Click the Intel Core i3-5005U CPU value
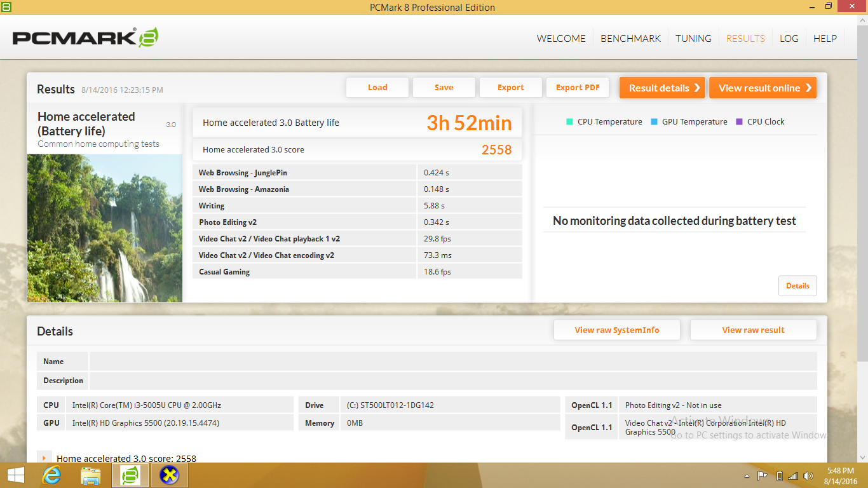 click(147, 405)
